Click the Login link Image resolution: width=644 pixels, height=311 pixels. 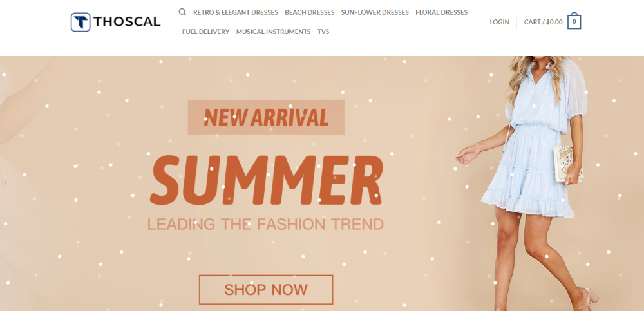(x=500, y=22)
